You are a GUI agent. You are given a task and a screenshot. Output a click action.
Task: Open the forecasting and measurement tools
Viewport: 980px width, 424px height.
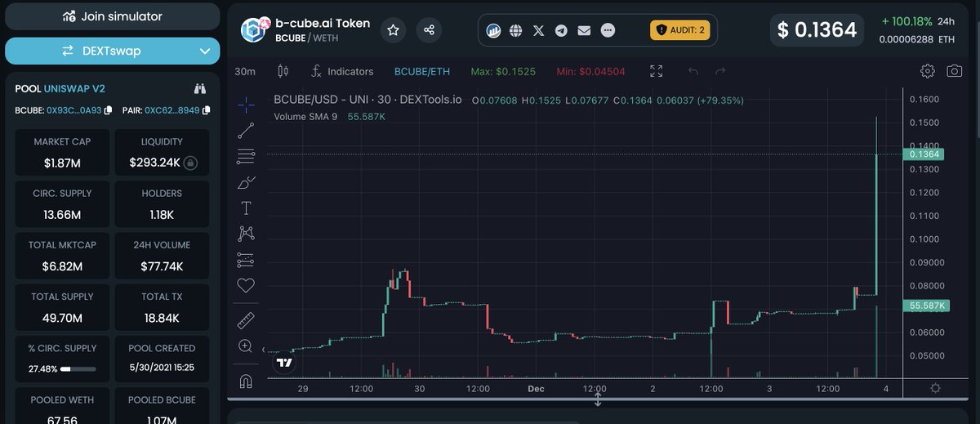pyautogui.click(x=246, y=260)
